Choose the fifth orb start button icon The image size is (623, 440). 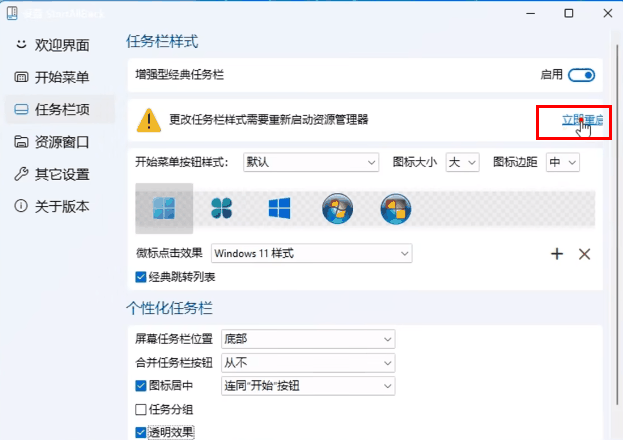395,208
